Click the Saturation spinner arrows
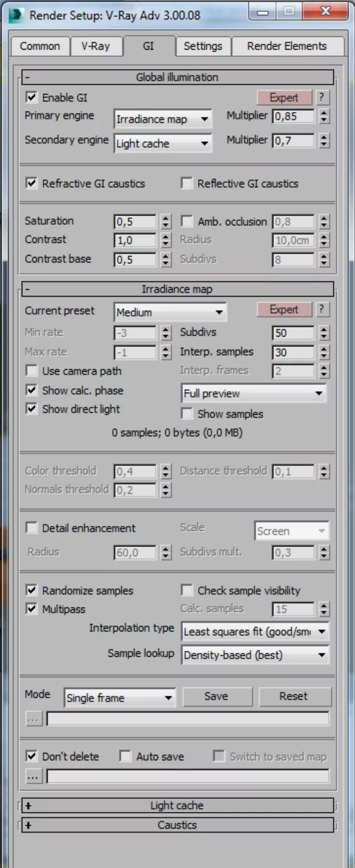This screenshot has width=355, height=868. click(166, 221)
